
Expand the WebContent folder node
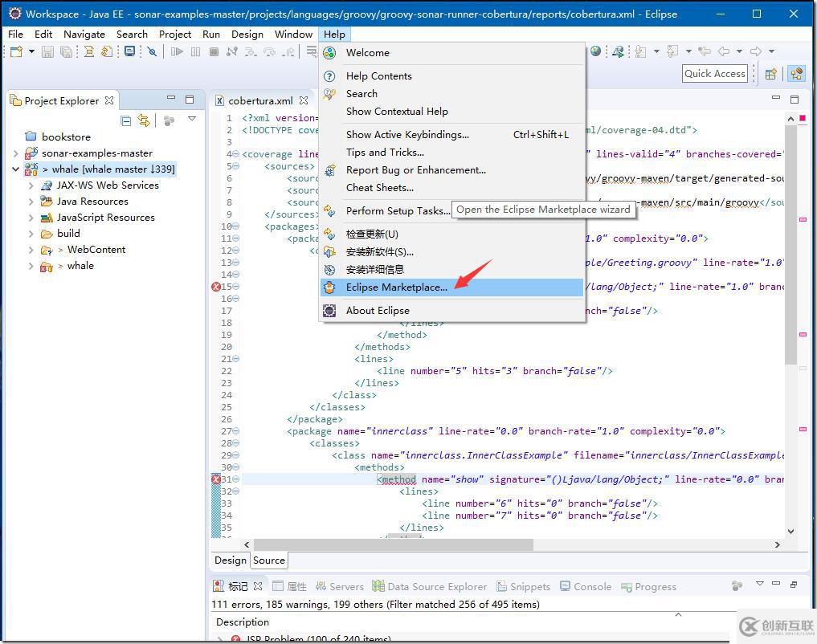click(31, 250)
